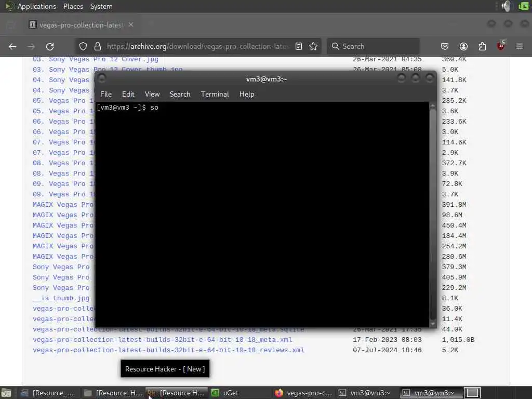Image resolution: width=532 pixels, height=399 pixels.
Task: Open the Terminal menu in terminal window
Action: pos(215,95)
